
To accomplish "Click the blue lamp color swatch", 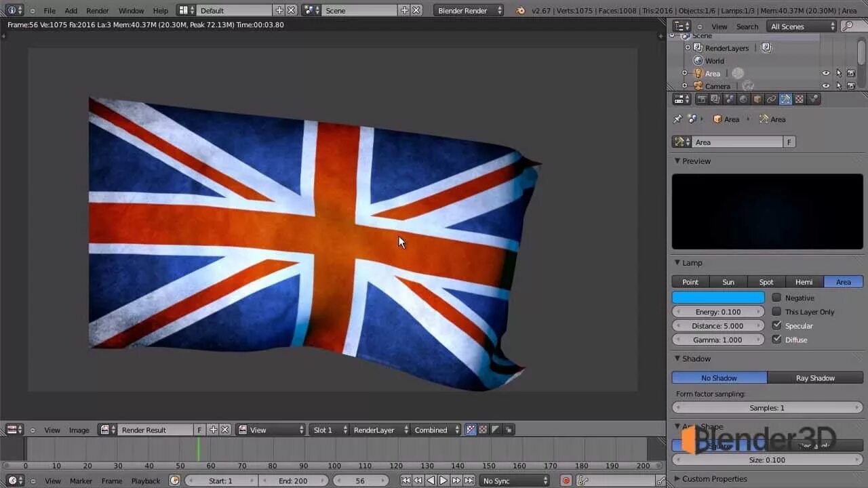I will point(718,298).
